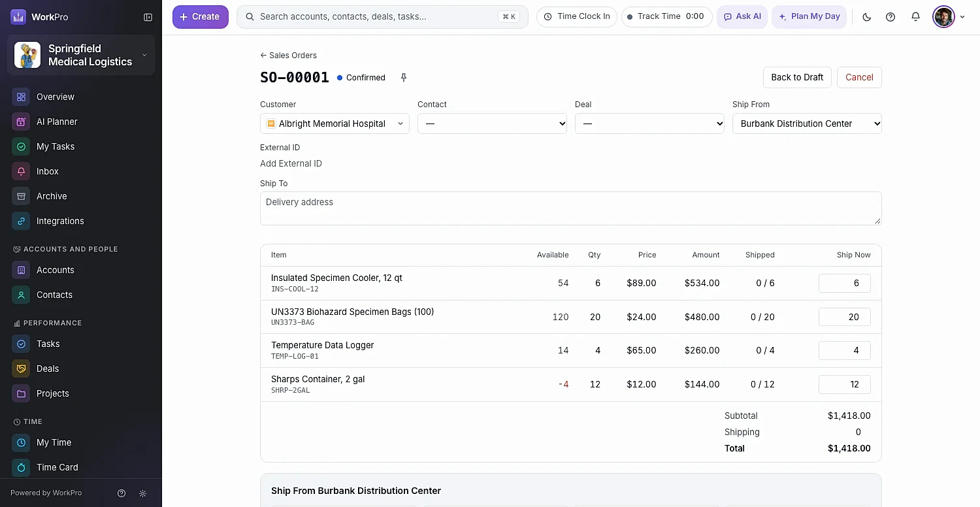Viewport: 980px width, 507px height.
Task: Open notifications bell in top bar
Action: (x=915, y=17)
